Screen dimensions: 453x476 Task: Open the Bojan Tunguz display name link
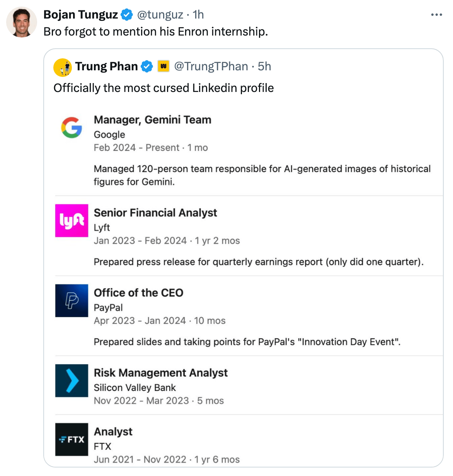(x=80, y=15)
